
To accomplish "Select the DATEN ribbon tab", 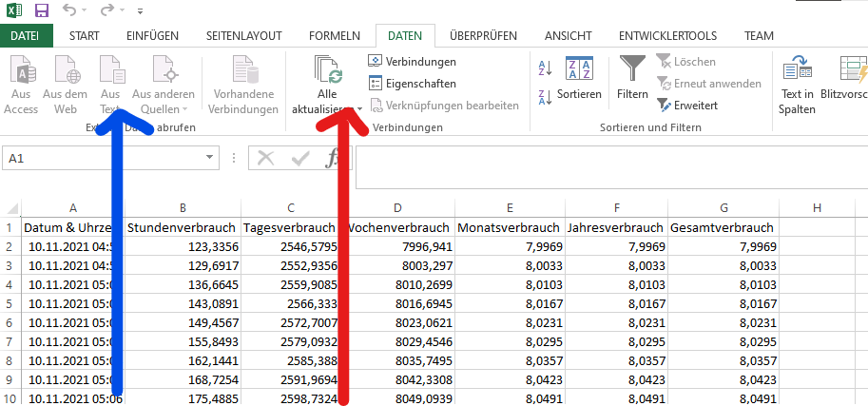I will coord(405,36).
